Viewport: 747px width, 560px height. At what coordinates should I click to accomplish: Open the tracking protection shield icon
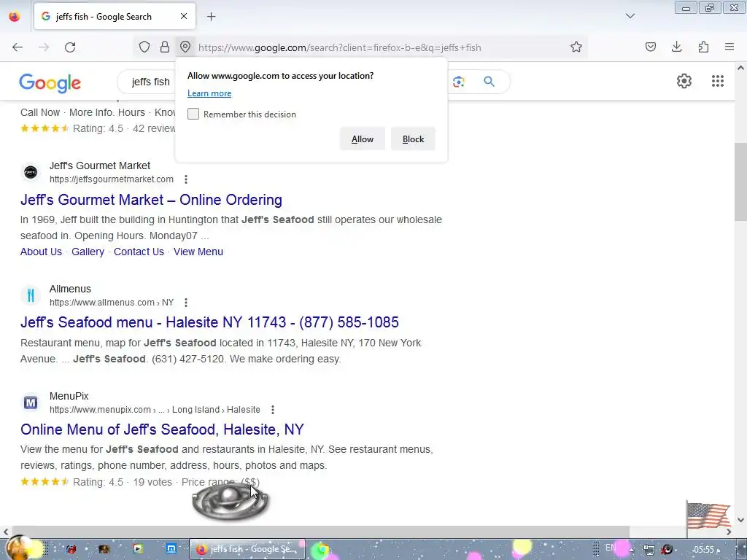(144, 47)
